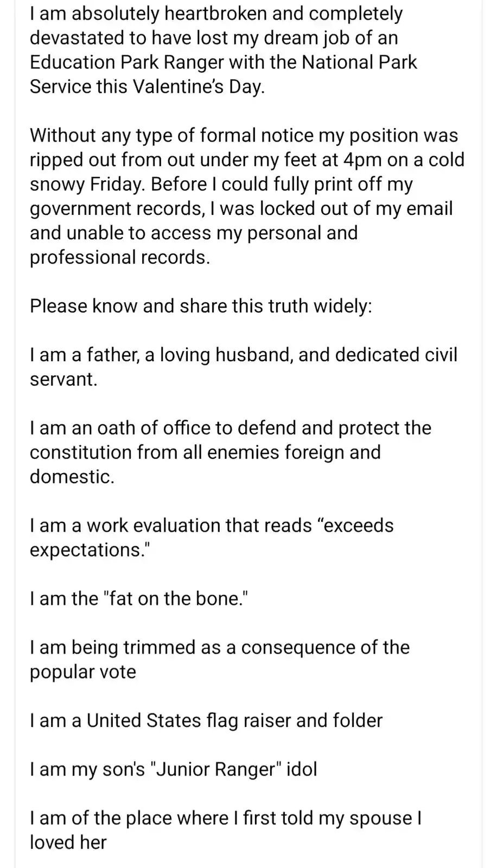This screenshot has width=497, height=868.
Task: Click the word "domestic."
Action: 72,477
